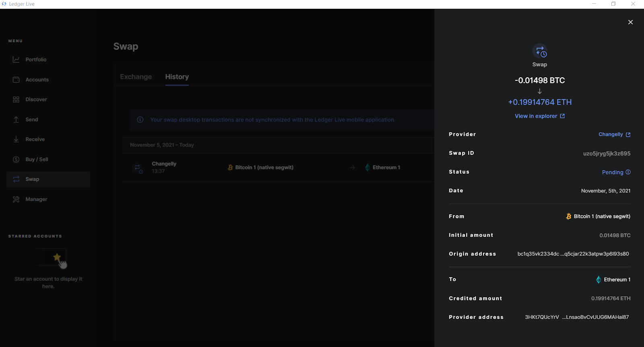
Task: Click Ethereum 1 in history row
Action: pos(386,167)
